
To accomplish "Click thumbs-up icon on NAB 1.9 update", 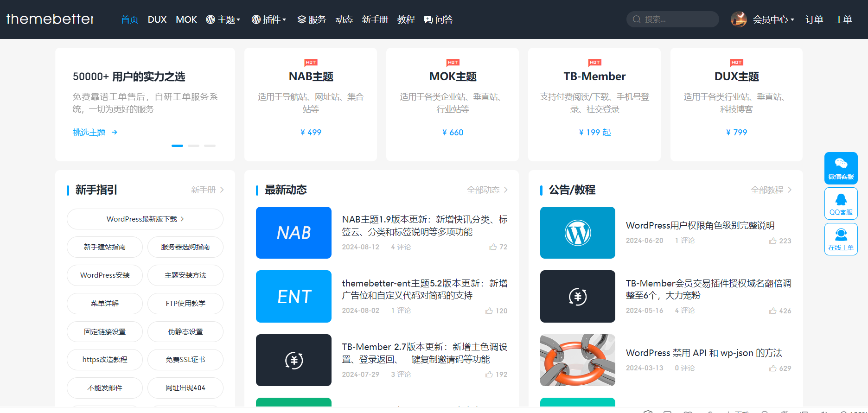I will 493,247.
